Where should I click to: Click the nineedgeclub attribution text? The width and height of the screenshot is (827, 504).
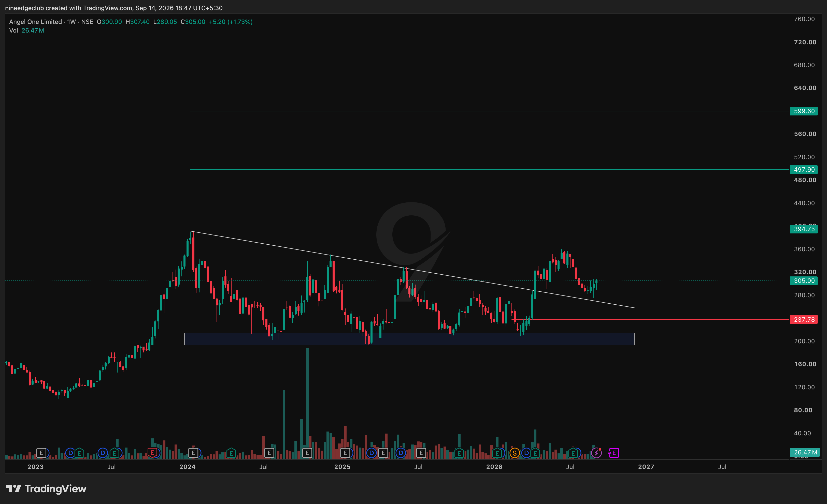click(x=114, y=8)
